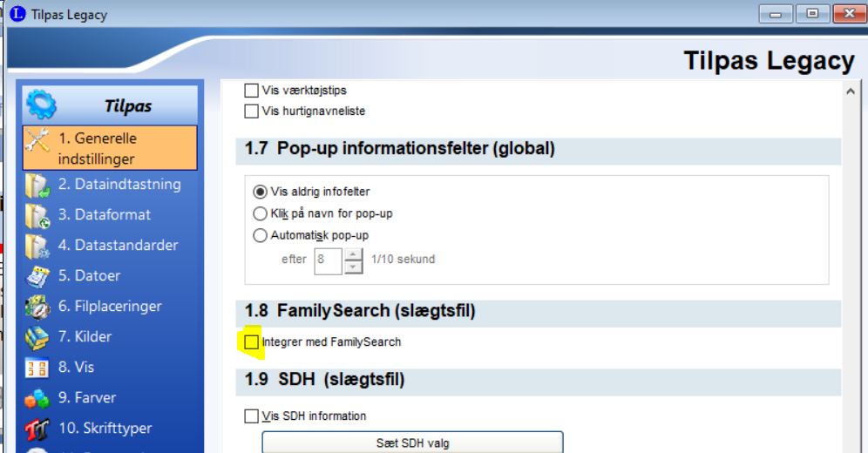Select 4. Datastandarder in sidebar
This screenshot has height=453, width=868.
(110, 246)
